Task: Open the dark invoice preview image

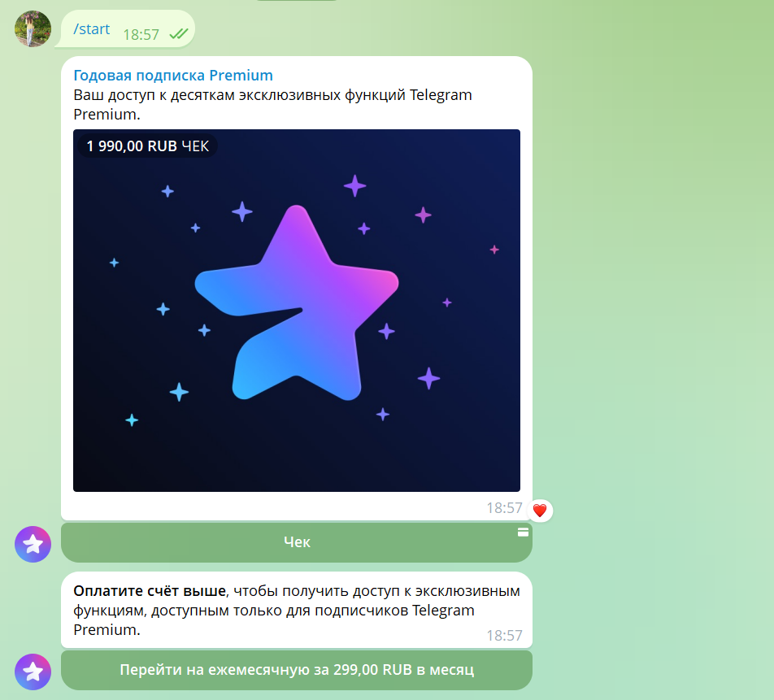Action: pos(297,311)
